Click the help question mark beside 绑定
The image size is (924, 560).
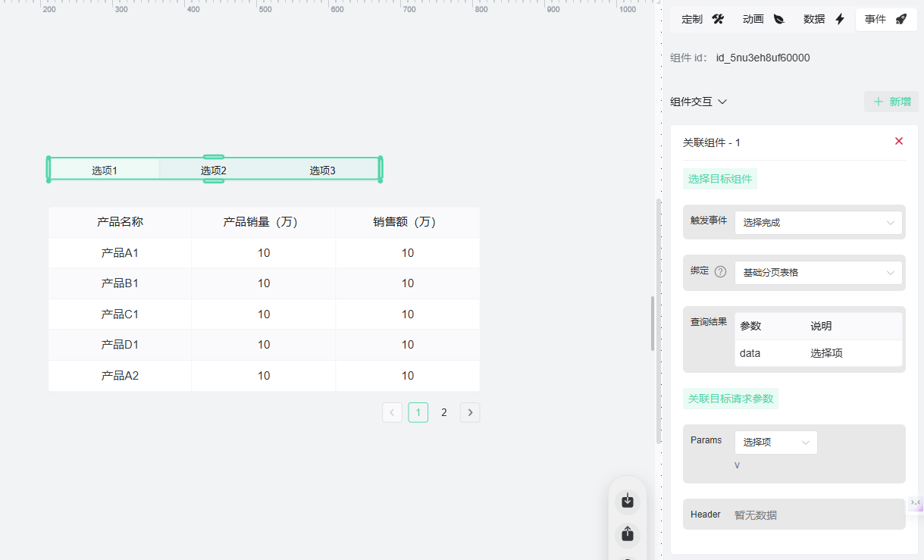click(x=721, y=271)
